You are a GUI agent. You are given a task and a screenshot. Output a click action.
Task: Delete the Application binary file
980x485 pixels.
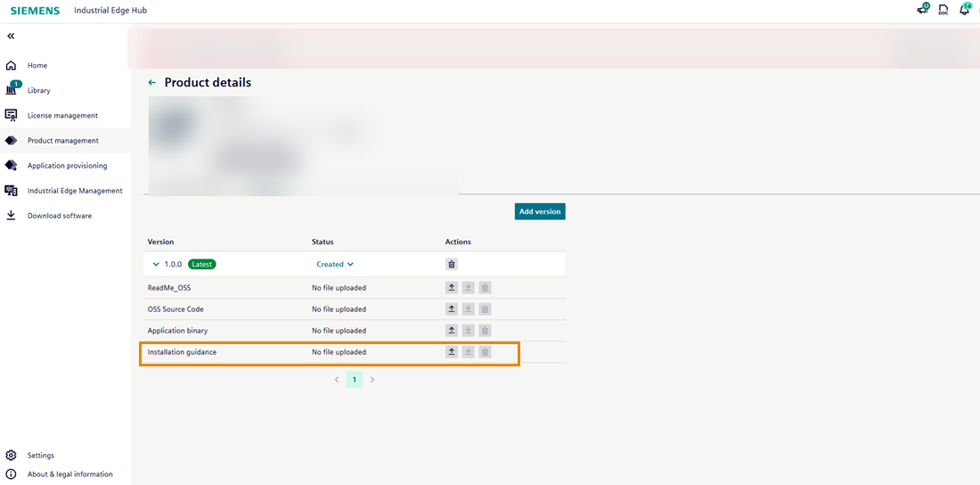[x=485, y=331]
